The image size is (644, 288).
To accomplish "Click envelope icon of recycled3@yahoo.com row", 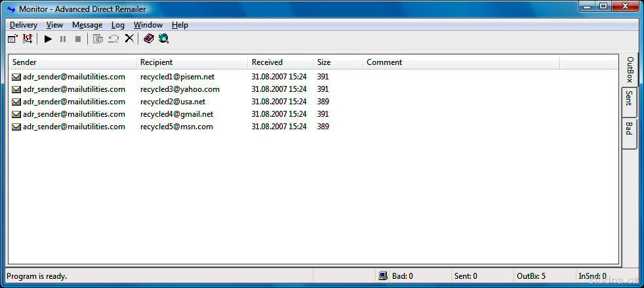I will [16, 89].
